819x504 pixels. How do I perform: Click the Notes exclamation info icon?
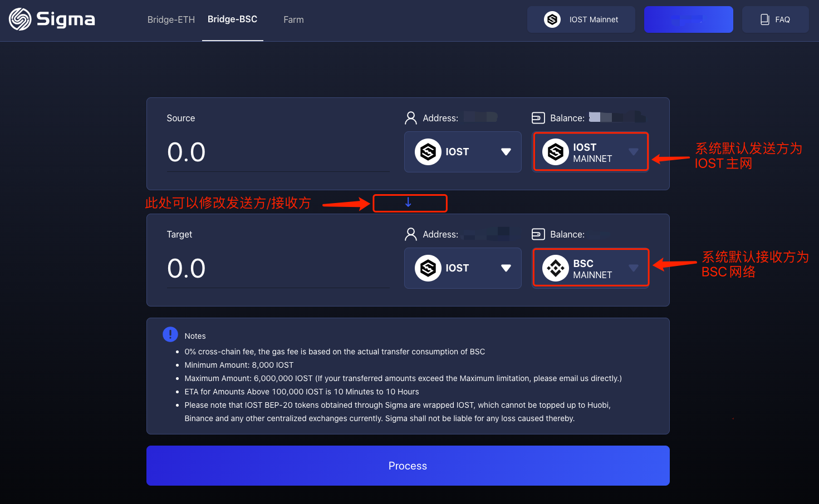click(170, 334)
